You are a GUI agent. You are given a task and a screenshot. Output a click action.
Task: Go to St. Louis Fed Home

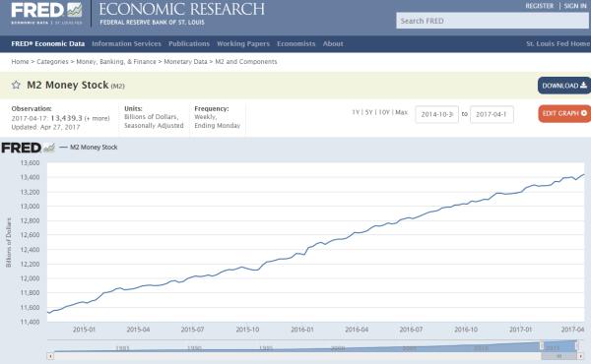pyautogui.click(x=558, y=43)
